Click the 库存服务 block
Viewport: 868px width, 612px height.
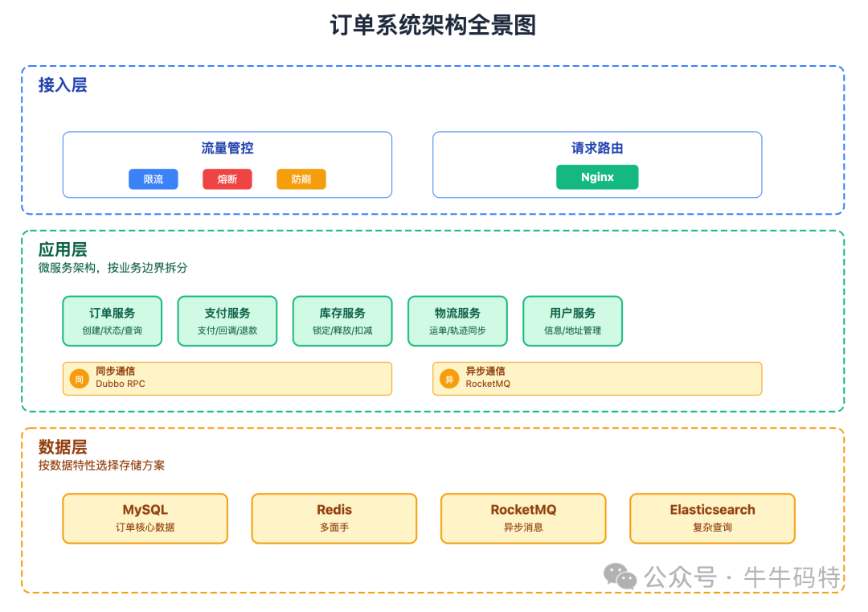342,320
